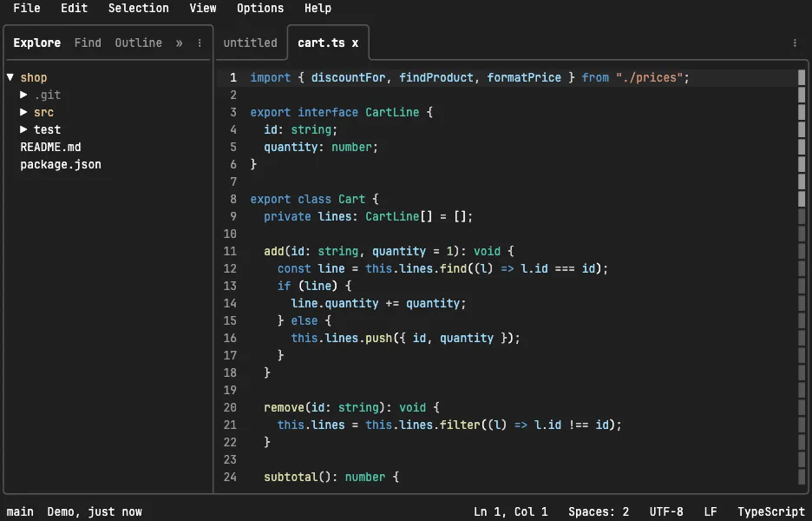Viewport: 812px width, 521px height.
Task: Change file encoding via UTF-8
Action: pos(666,511)
